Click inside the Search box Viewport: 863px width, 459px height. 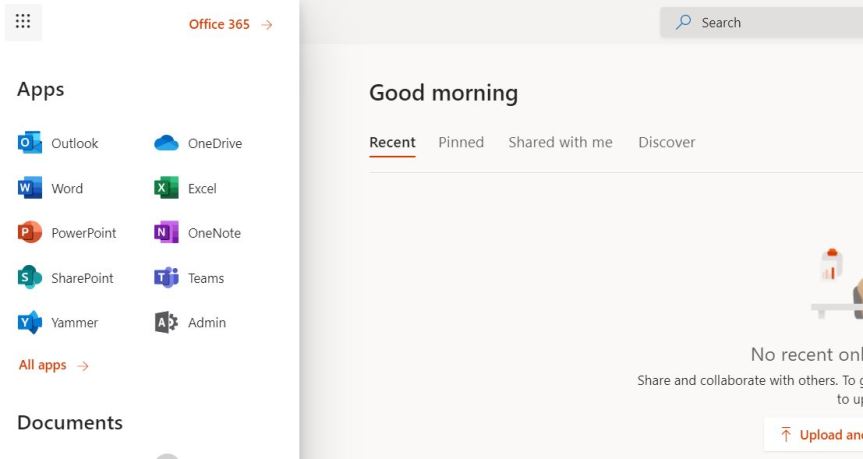(770, 22)
